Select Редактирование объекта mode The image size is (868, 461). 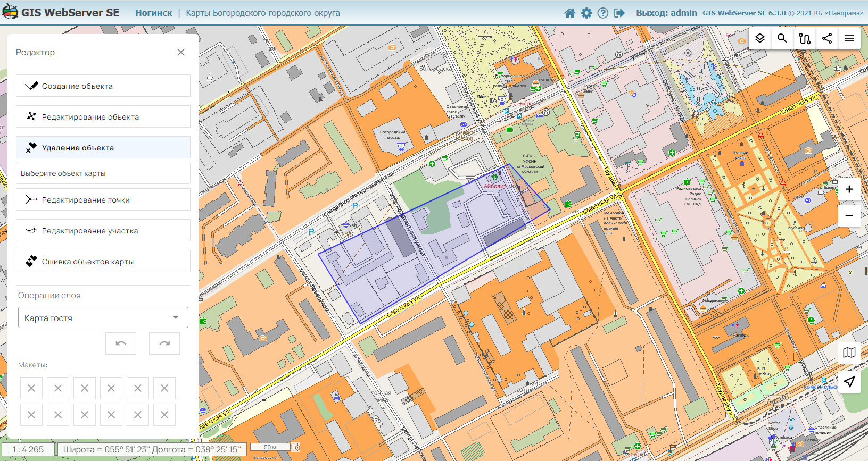click(x=103, y=117)
